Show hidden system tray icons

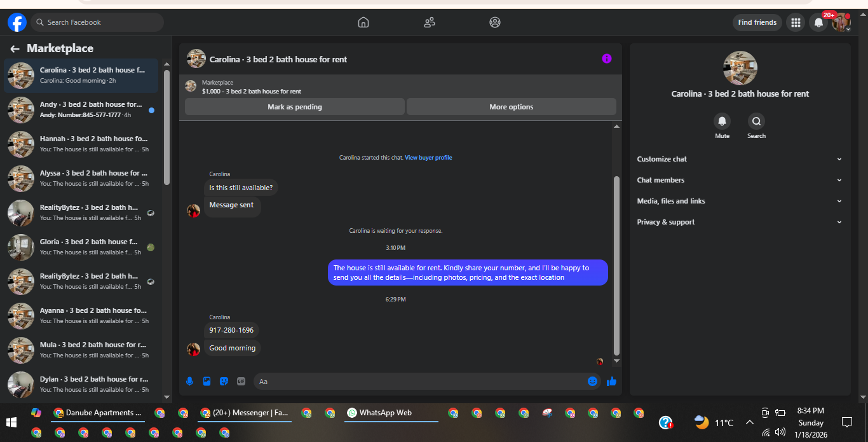pyautogui.click(x=749, y=422)
